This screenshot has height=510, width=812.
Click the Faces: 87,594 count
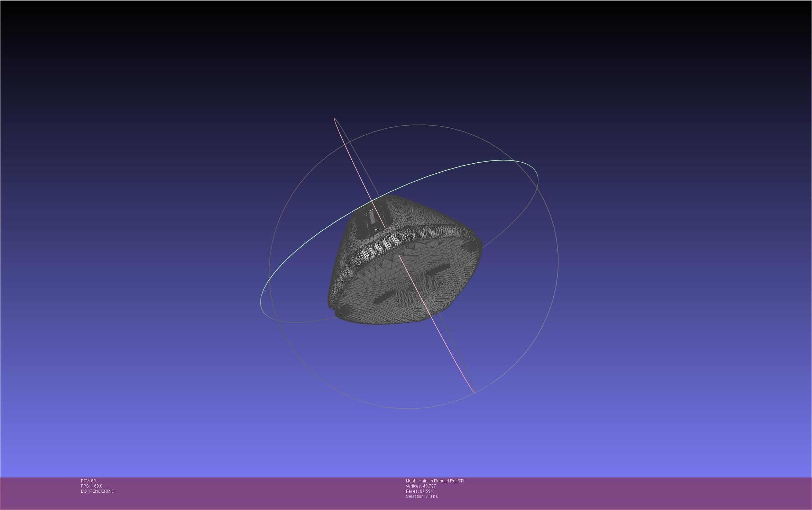pos(419,491)
